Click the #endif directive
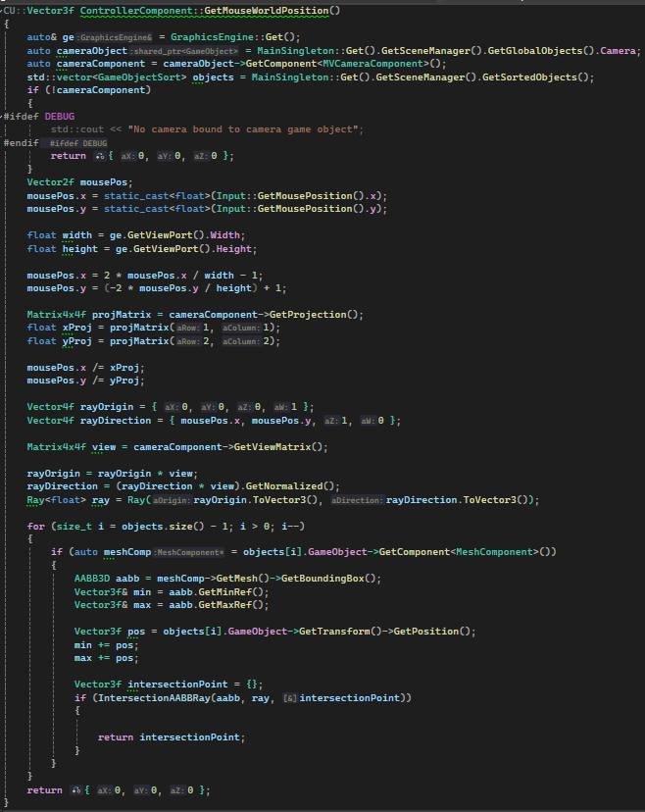Viewport: 645px width, 812px height. pyautogui.click(x=21, y=143)
